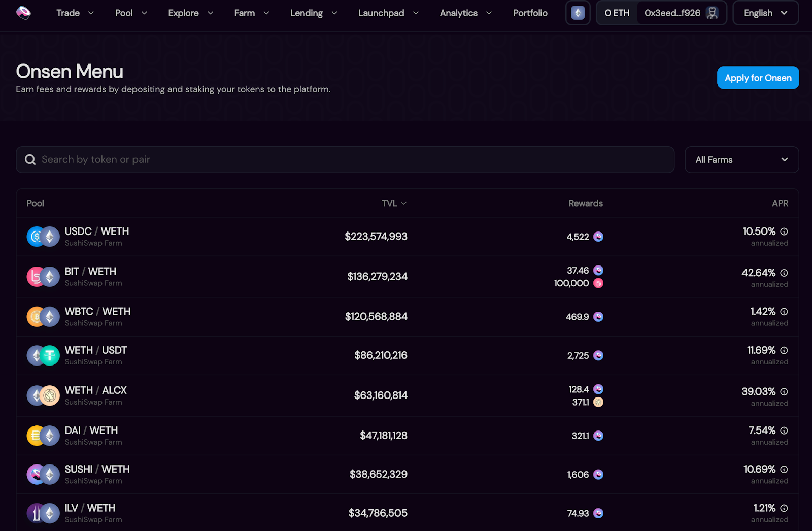Click the $38,652,329 TVL value
This screenshot has width=812, height=531.
point(379,474)
